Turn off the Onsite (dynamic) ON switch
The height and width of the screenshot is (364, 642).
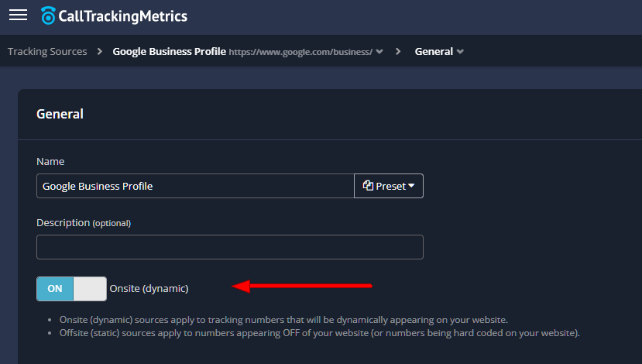click(71, 289)
